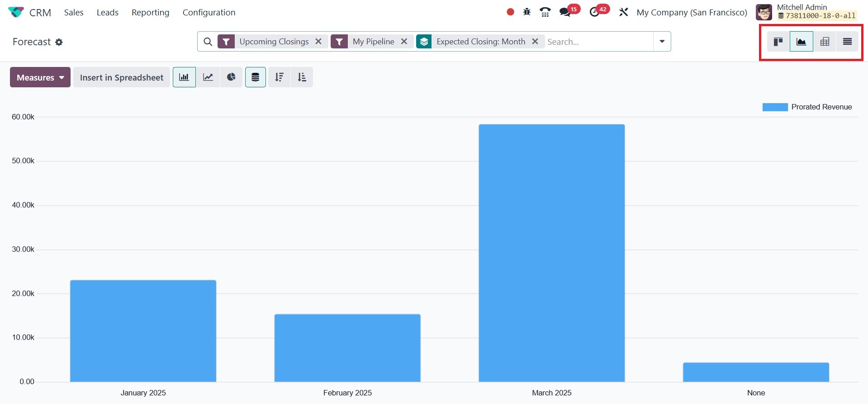
Task: Open the Reporting menu
Action: [151, 12]
